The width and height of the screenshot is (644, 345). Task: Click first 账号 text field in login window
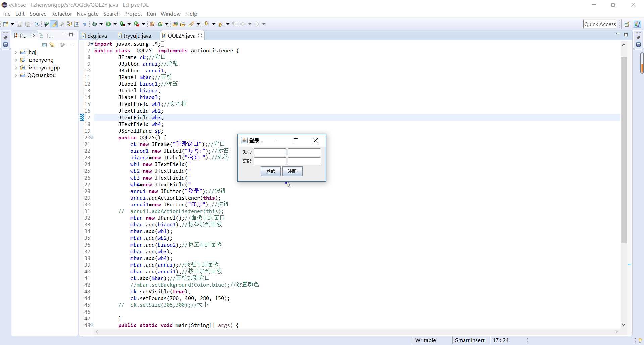click(x=270, y=152)
